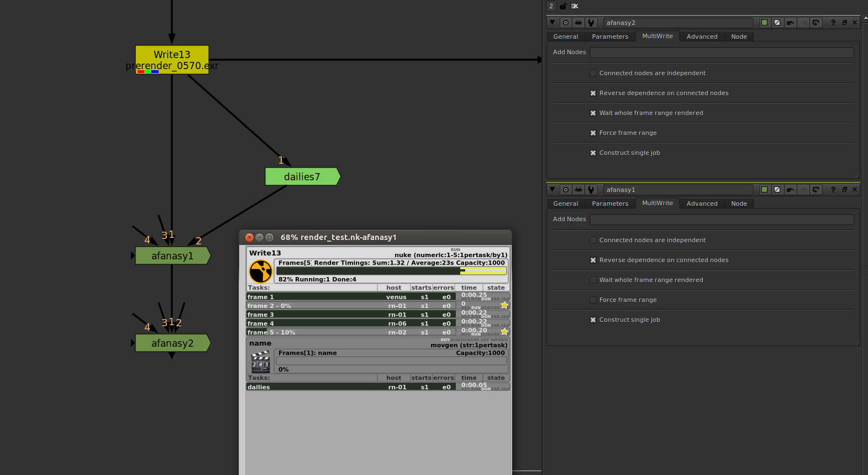This screenshot has height=475, width=868.
Task: Center afanasy2 node in graph icon
Action: click(566, 23)
